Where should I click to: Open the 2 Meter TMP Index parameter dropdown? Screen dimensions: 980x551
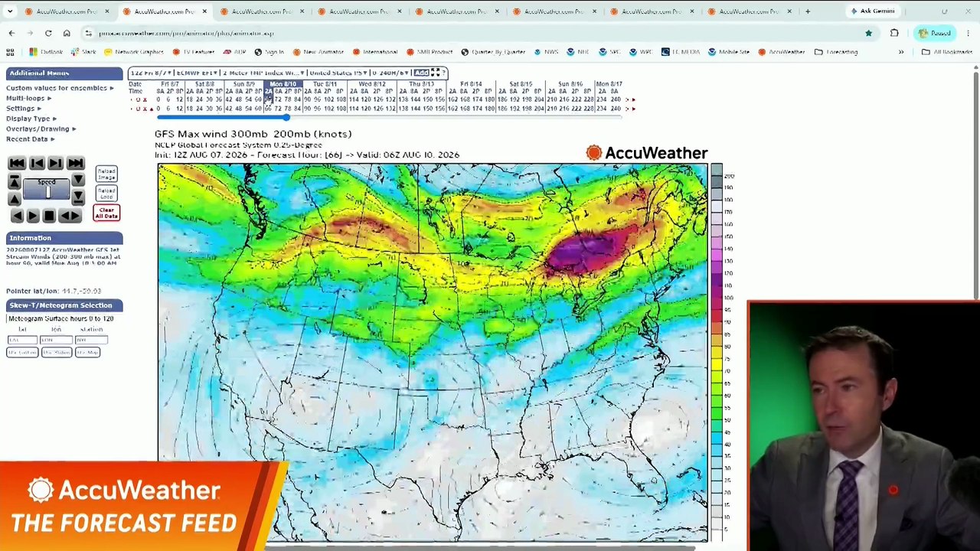point(263,73)
